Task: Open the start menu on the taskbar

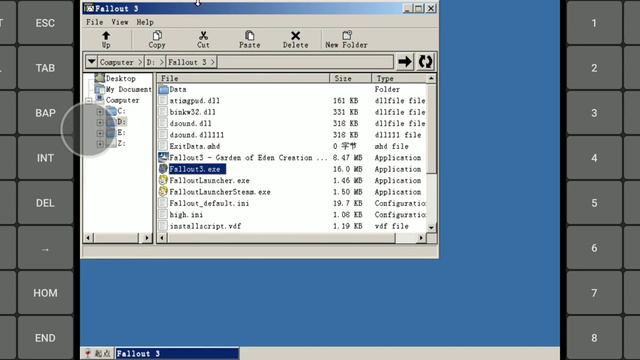Action: coord(97,353)
